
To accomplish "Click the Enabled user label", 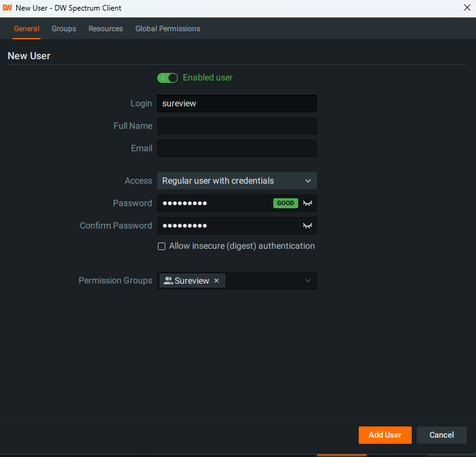I will 208,78.
